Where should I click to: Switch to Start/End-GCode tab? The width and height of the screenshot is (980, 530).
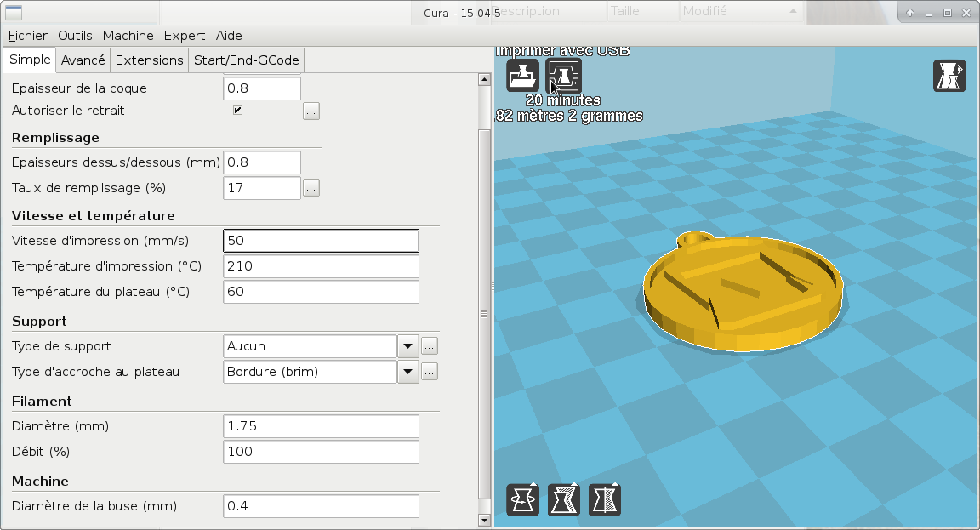pos(246,60)
